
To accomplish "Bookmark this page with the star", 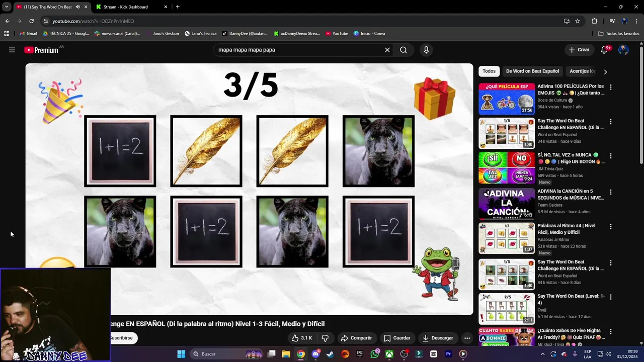I will click(578, 21).
